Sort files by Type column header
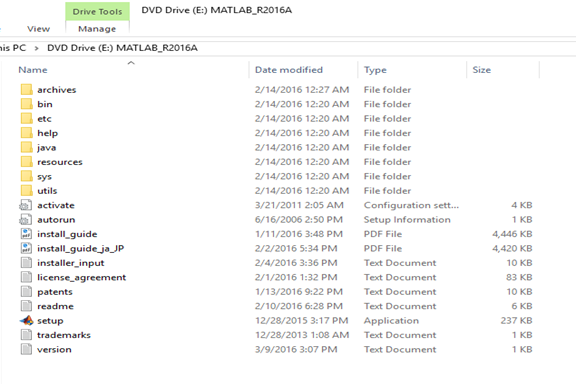Viewport: 576px width, 384px height. [375, 70]
